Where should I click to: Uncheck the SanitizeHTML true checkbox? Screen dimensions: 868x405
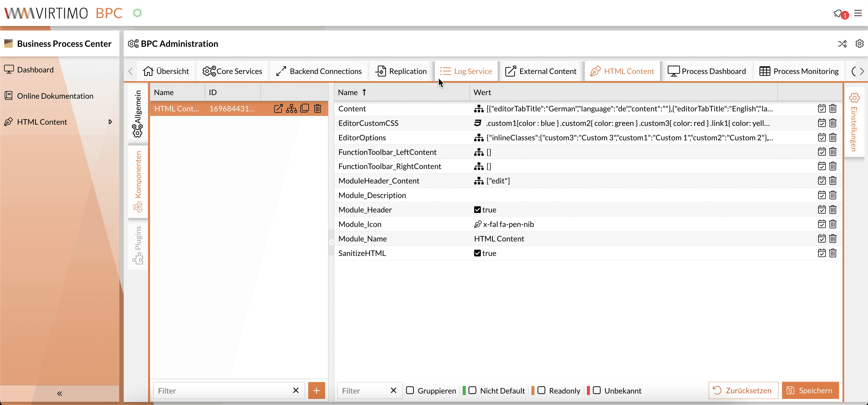click(x=477, y=253)
